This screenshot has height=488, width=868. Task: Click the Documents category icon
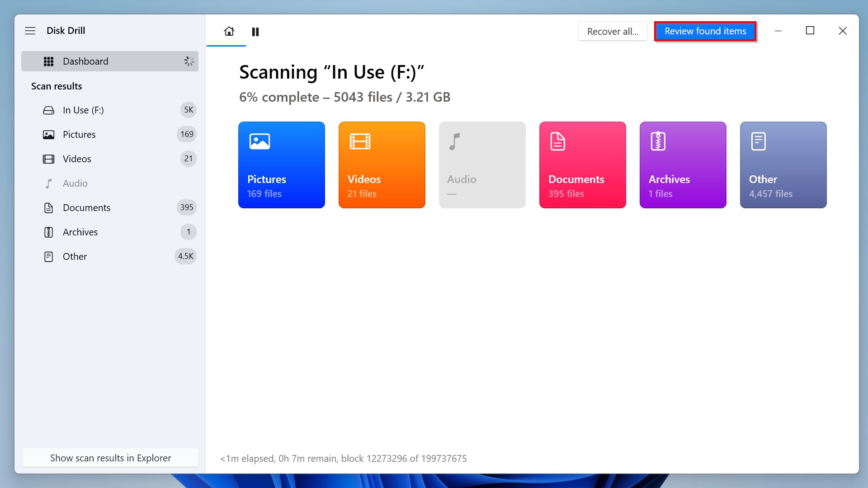click(557, 141)
